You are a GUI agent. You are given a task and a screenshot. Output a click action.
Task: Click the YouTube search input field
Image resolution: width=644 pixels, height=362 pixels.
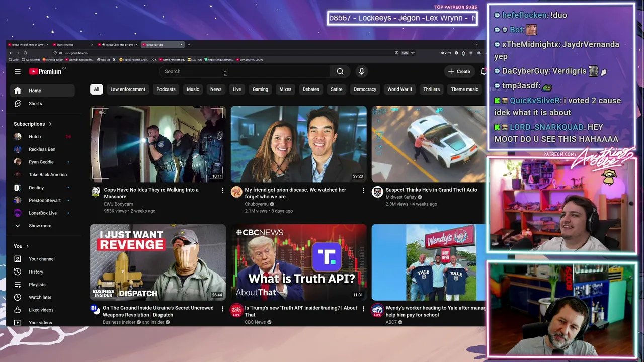(x=245, y=71)
